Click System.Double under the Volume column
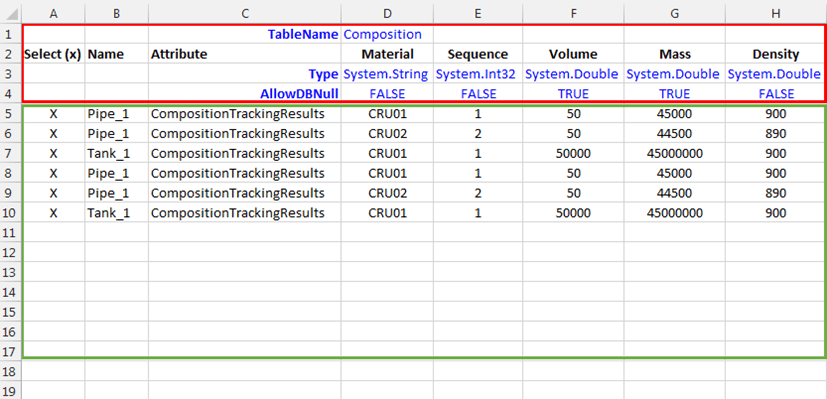This screenshot has width=827, height=399. tap(572, 74)
